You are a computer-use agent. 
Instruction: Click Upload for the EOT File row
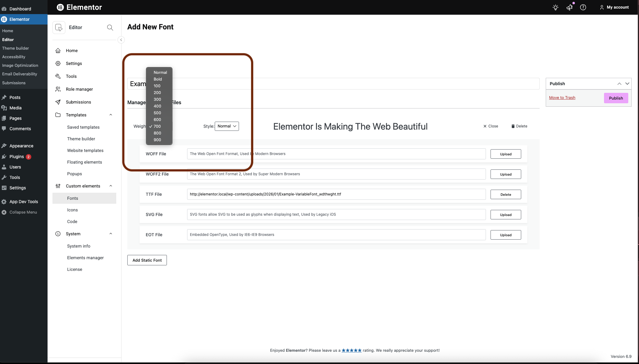tap(506, 235)
